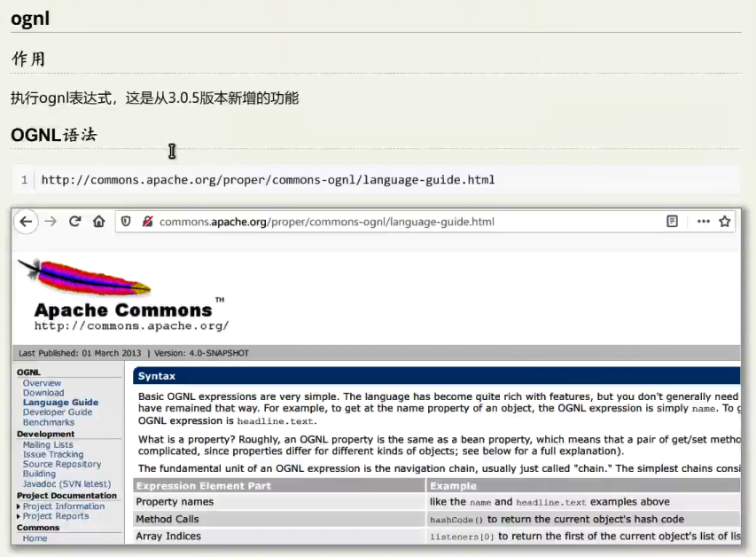Select the Language Guide sidebar link

[61, 402]
